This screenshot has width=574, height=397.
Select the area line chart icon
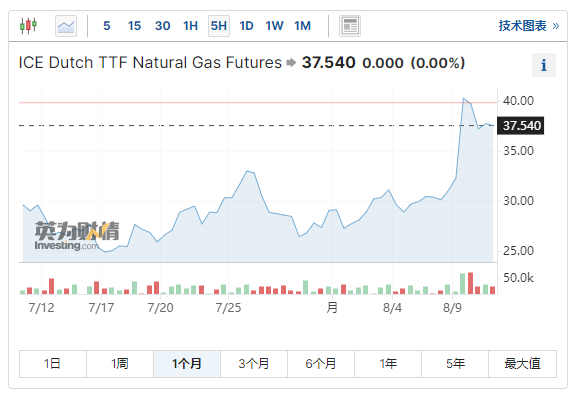(x=66, y=26)
